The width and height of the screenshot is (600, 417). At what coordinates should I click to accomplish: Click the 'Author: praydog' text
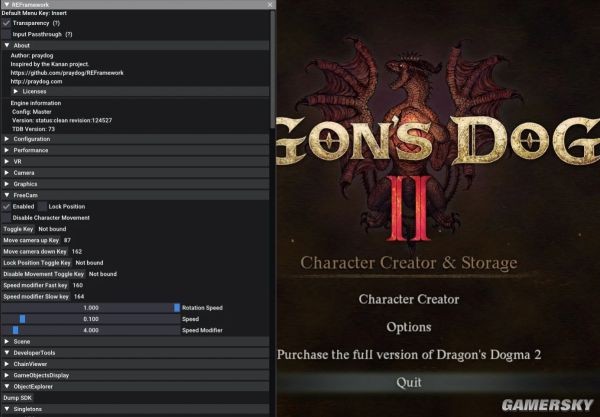pyautogui.click(x=32, y=55)
